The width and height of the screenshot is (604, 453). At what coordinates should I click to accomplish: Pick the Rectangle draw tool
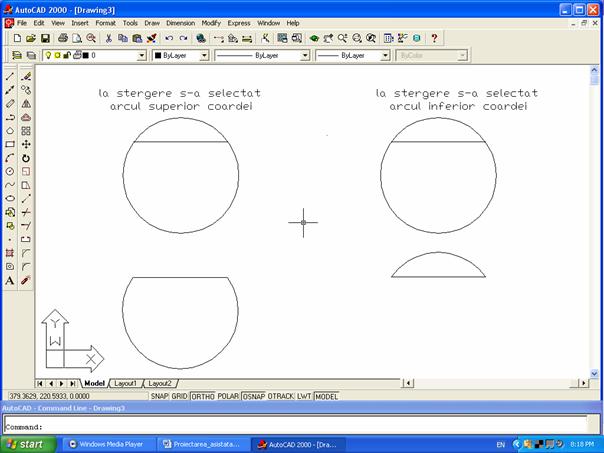point(10,144)
